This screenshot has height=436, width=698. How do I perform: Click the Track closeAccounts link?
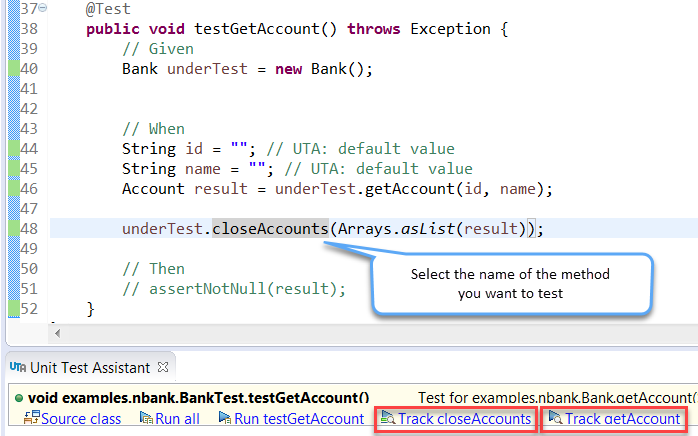[x=464, y=419]
